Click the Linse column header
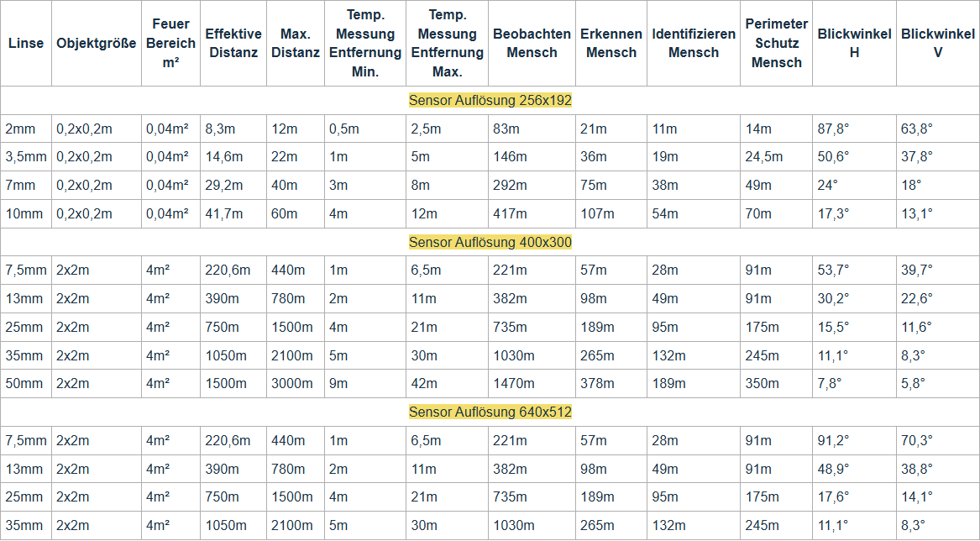 coord(26,43)
